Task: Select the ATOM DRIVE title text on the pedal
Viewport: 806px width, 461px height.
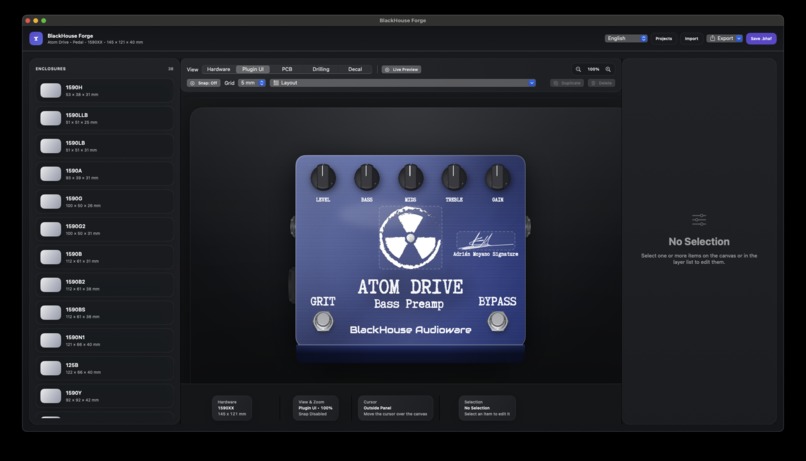Action: (410, 287)
